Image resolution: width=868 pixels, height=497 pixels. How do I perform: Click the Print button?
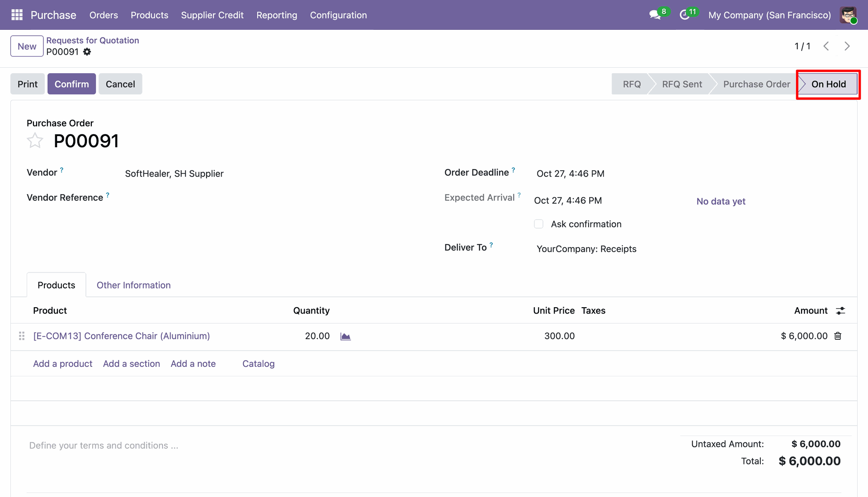click(28, 84)
